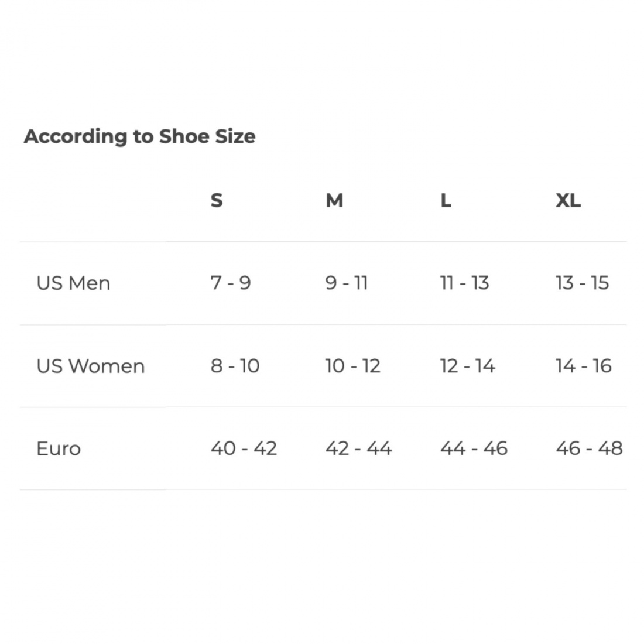Select the L size column header
The width and height of the screenshot is (644, 644).
(x=446, y=200)
